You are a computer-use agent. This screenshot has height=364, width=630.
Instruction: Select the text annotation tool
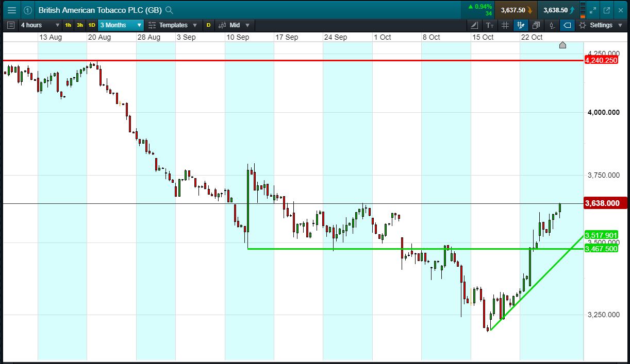(x=490, y=25)
